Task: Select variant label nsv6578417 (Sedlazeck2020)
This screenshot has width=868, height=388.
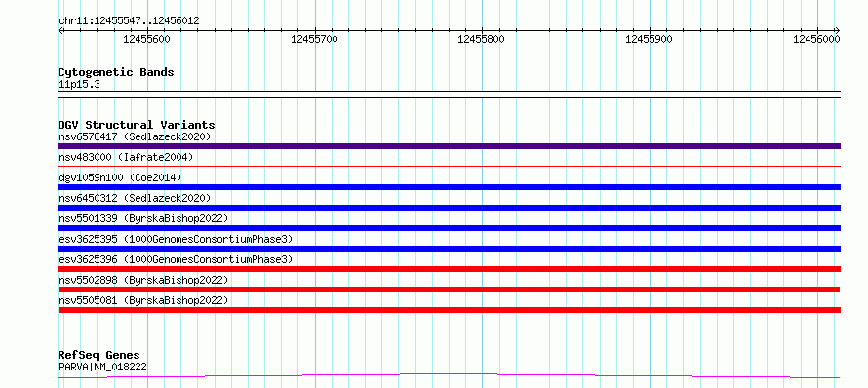Action: coord(135,136)
